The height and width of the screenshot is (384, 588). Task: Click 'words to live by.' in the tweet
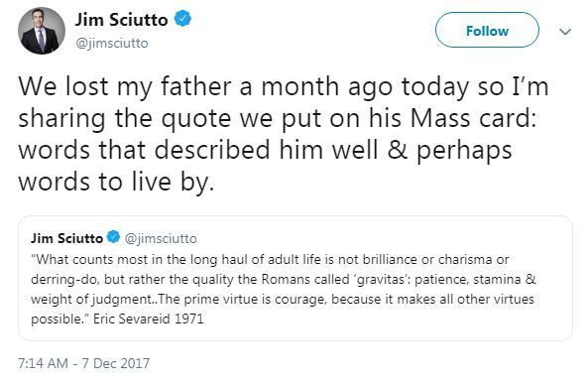(x=116, y=182)
